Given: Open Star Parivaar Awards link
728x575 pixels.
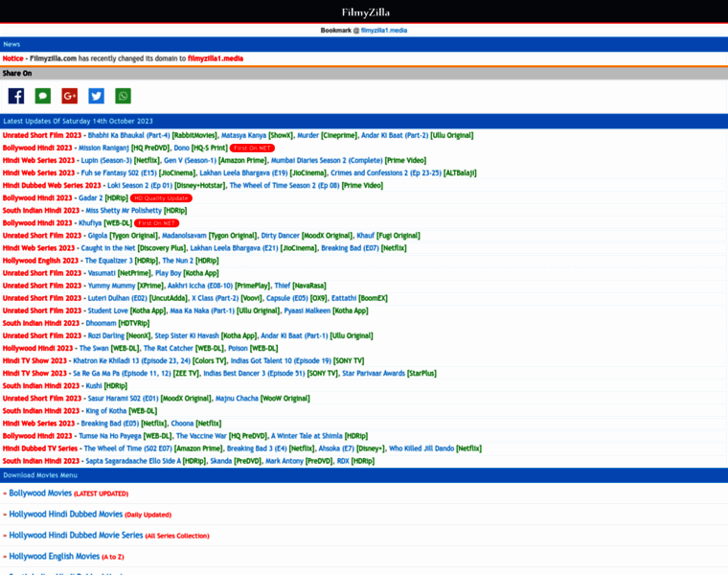Looking at the screenshot, I should click(374, 374).
